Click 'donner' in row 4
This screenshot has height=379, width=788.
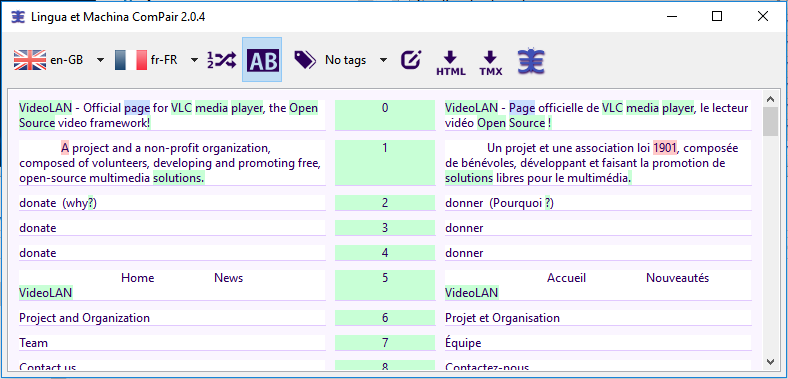[x=464, y=253]
